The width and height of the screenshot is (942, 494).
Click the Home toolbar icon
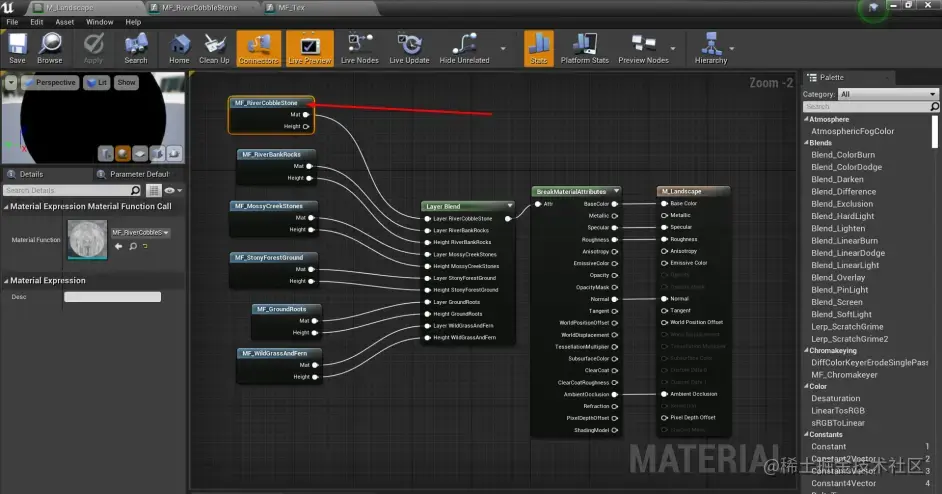tap(179, 48)
